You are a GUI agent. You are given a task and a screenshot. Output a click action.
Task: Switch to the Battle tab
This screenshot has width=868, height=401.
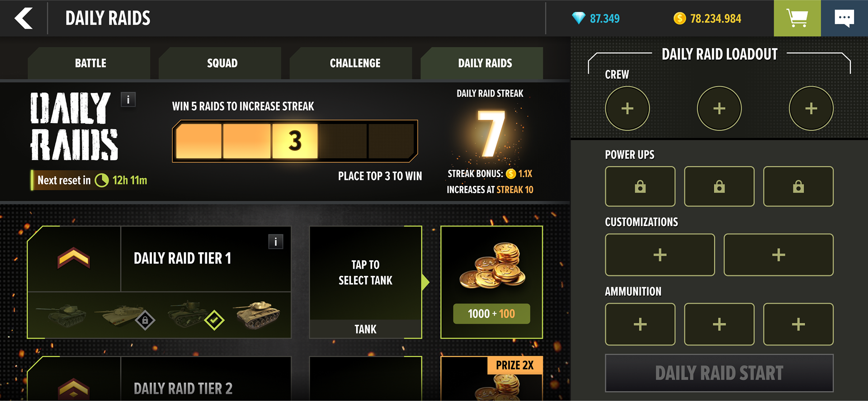point(90,63)
